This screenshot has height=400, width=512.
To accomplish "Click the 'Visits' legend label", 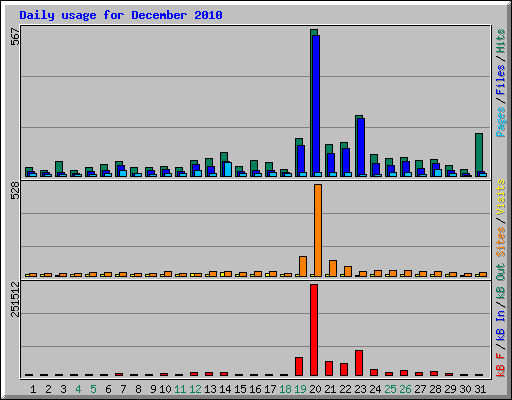I will tap(501, 197).
